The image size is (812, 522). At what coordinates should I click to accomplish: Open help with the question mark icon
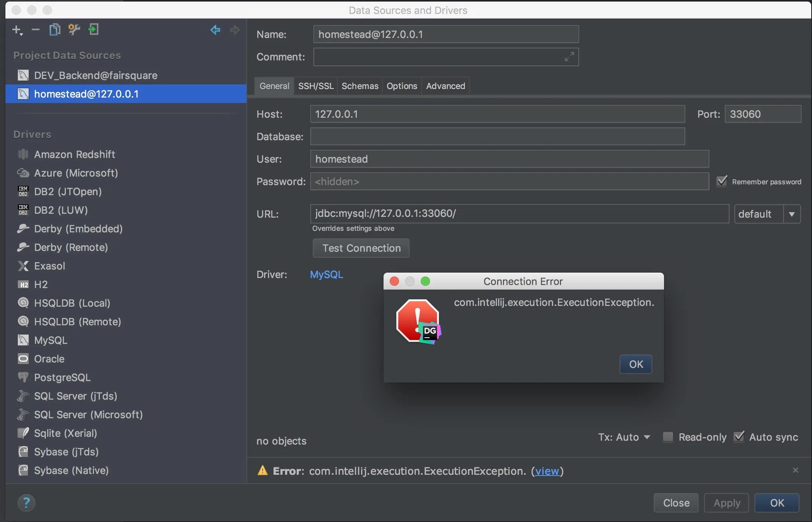point(26,503)
